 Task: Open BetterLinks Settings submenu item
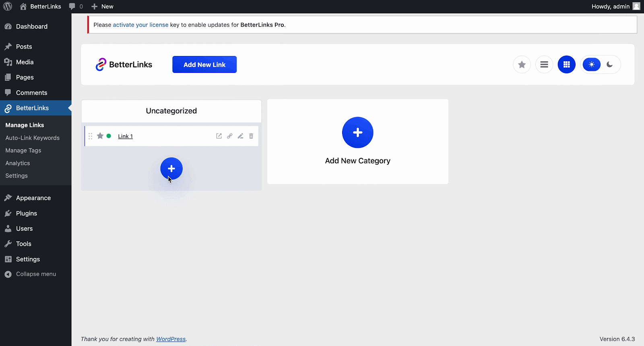coord(17,176)
